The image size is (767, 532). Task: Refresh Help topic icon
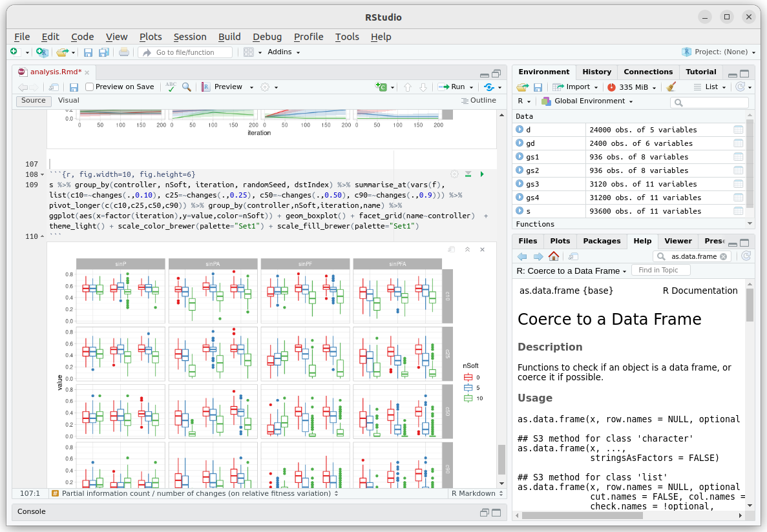coord(746,256)
